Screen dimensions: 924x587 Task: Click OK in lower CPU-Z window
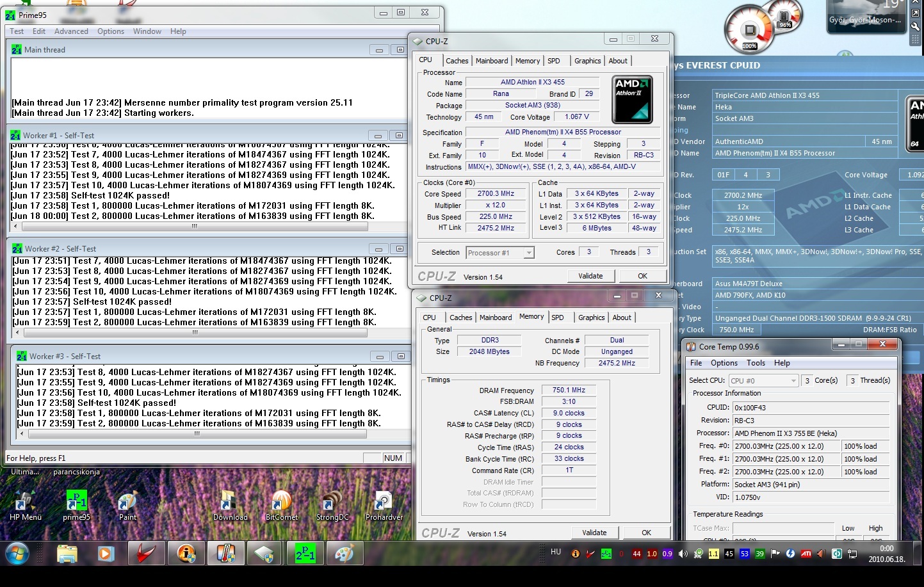646,533
